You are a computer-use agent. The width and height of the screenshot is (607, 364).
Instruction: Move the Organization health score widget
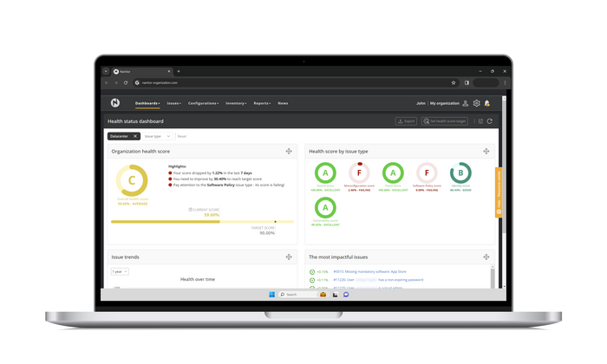(x=289, y=152)
